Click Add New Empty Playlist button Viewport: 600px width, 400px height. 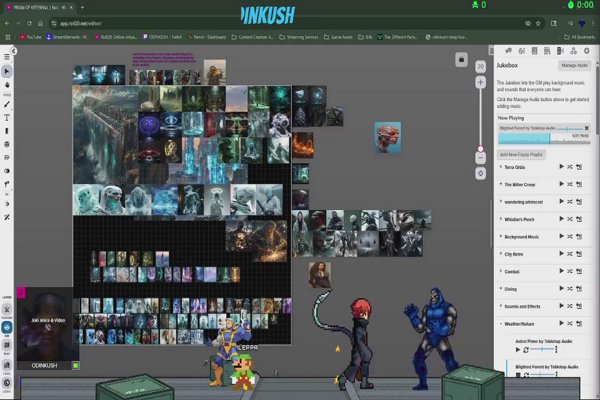pyautogui.click(x=521, y=155)
